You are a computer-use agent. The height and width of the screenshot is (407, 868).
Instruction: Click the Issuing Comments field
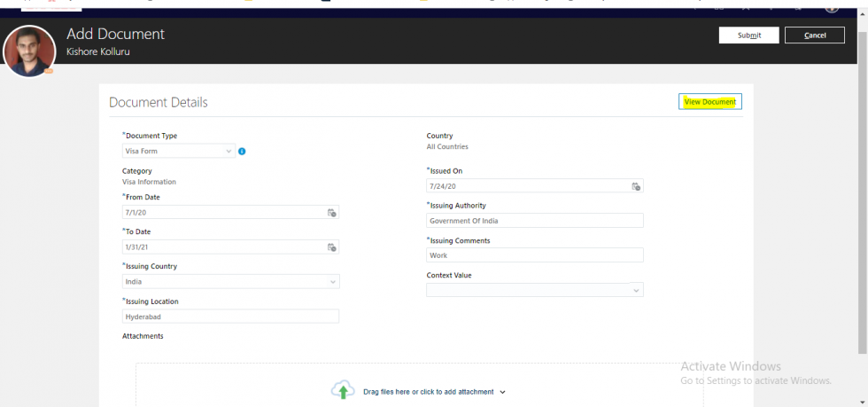[x=535, y=255]
